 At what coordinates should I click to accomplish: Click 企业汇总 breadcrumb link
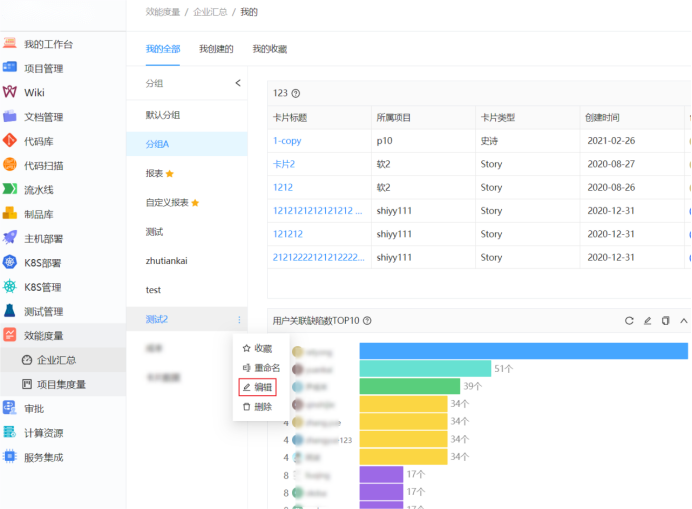click(210, 12)
